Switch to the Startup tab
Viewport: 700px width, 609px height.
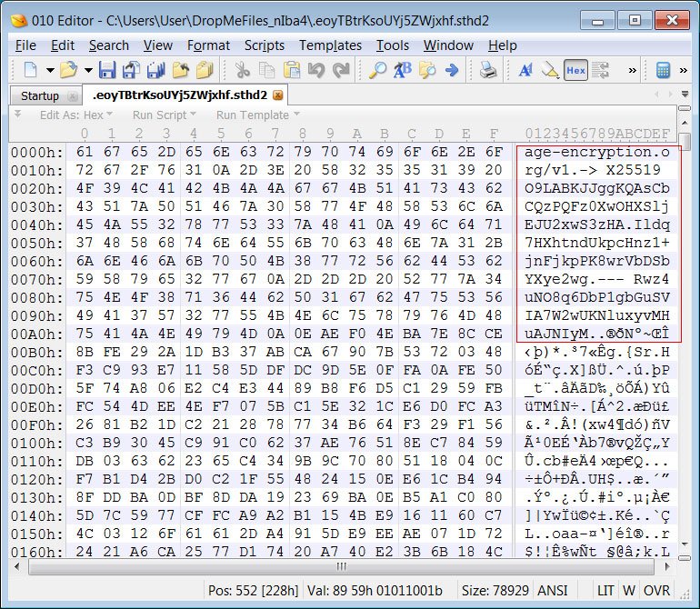[39, 95]
